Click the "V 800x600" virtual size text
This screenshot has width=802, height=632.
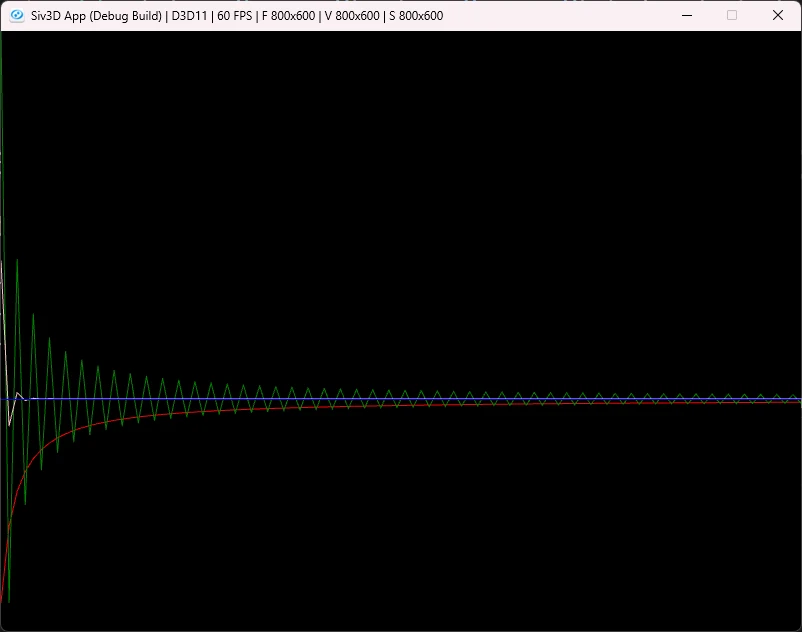tap(352, 16)
